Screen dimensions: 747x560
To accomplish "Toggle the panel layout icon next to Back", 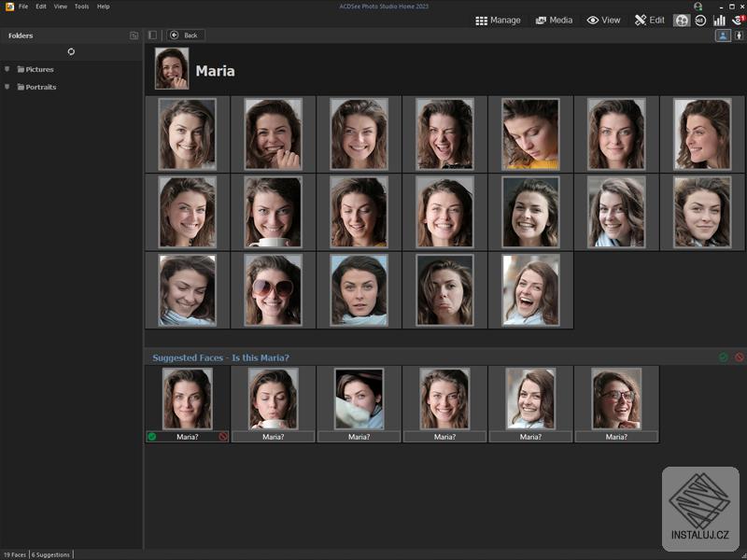I will point(155,35).
